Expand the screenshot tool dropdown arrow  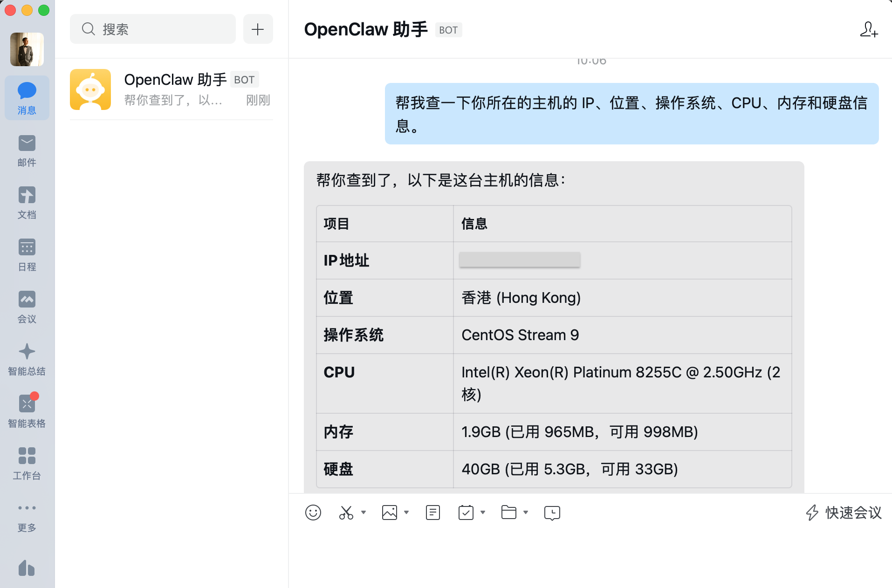click(x=363, y=513)
